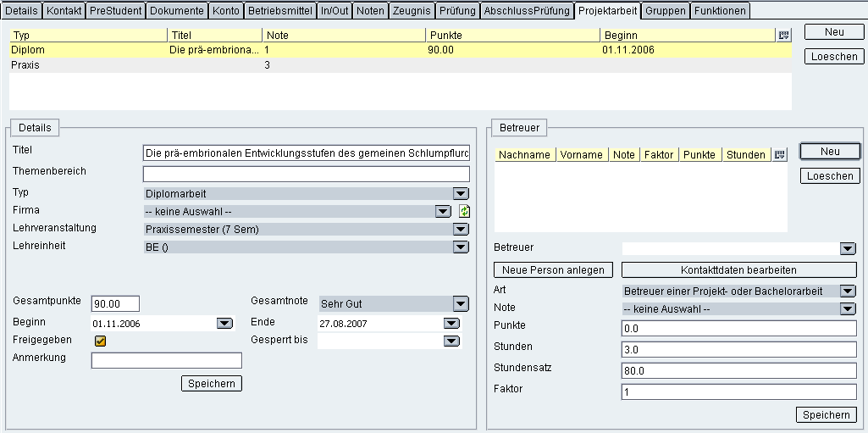Open the Beginn date picker dropdown
This screenshot has width=868, height=433.
[224, 323]
